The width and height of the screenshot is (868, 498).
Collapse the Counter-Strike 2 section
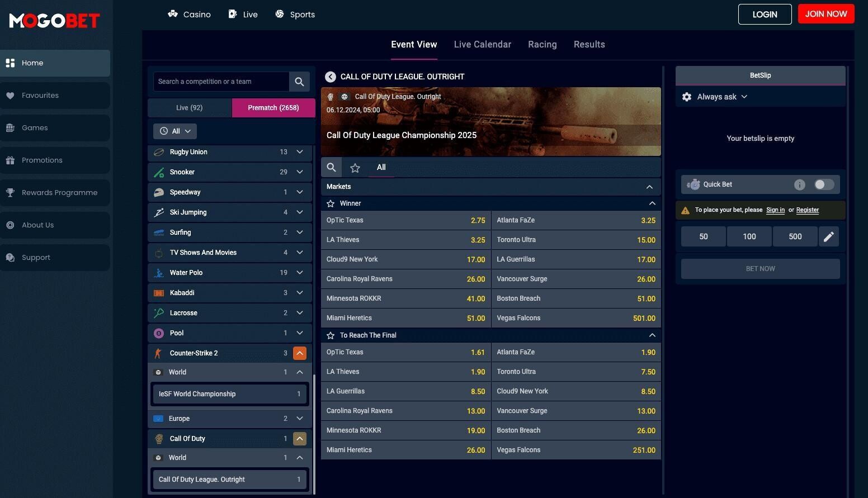click(300, 353)
